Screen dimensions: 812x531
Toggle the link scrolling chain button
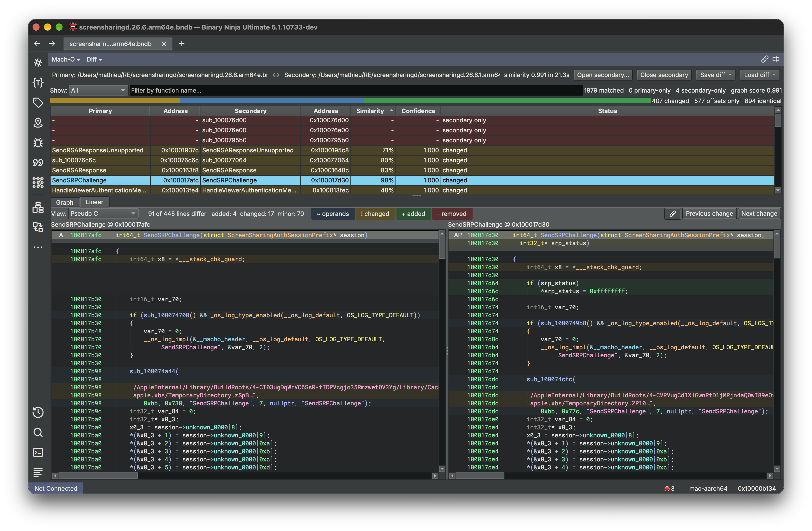coord(673,214)
